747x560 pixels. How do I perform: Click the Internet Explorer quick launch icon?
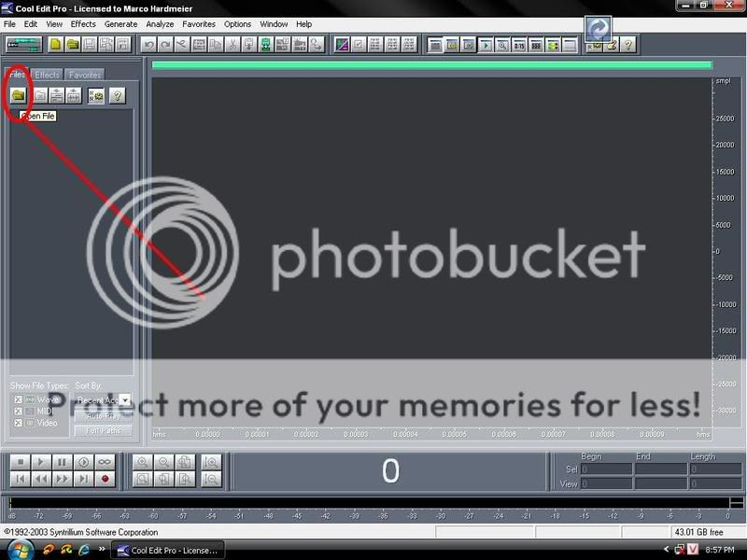[84, 550]
